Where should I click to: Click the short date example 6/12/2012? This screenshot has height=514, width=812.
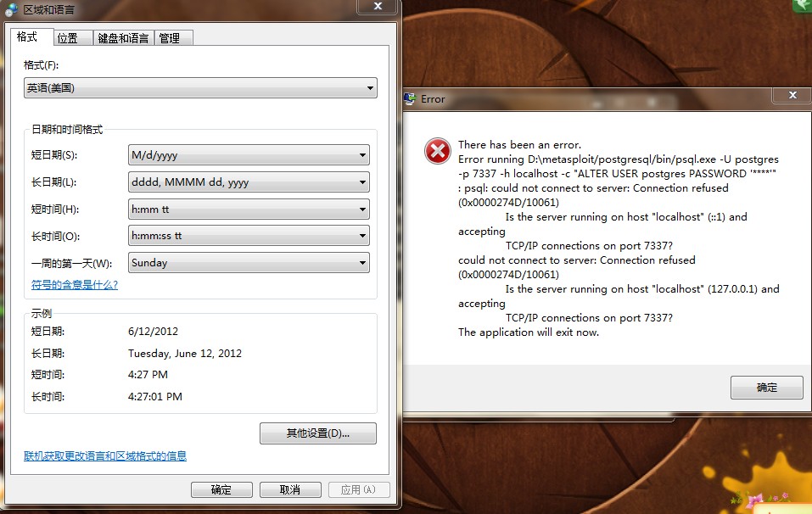(x=154, y=332)
